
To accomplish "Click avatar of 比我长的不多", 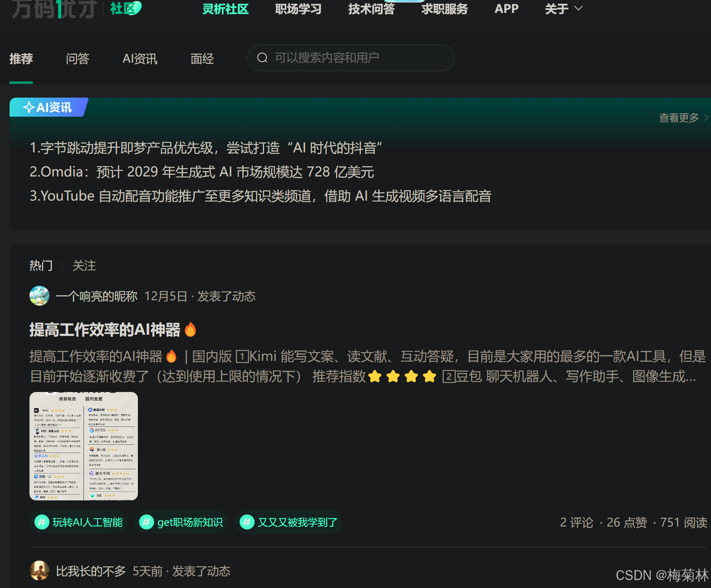I will pyautogui.click(x=39, y=571).
